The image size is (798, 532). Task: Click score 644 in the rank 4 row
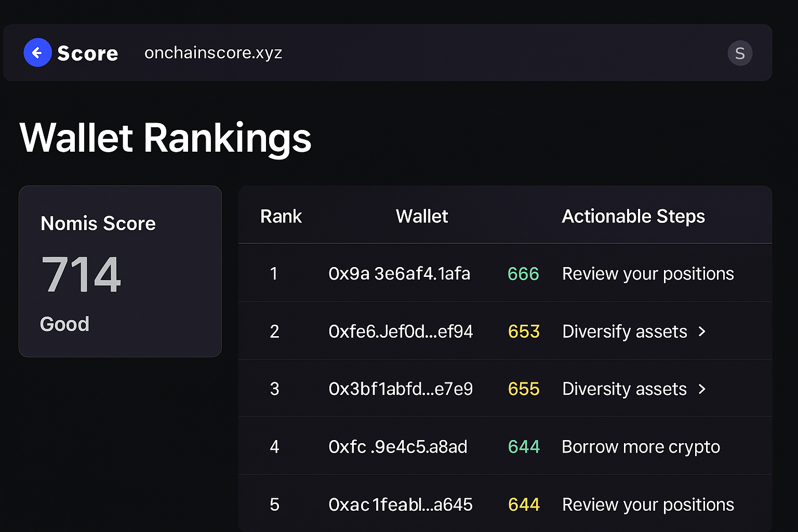pos(524,447)
